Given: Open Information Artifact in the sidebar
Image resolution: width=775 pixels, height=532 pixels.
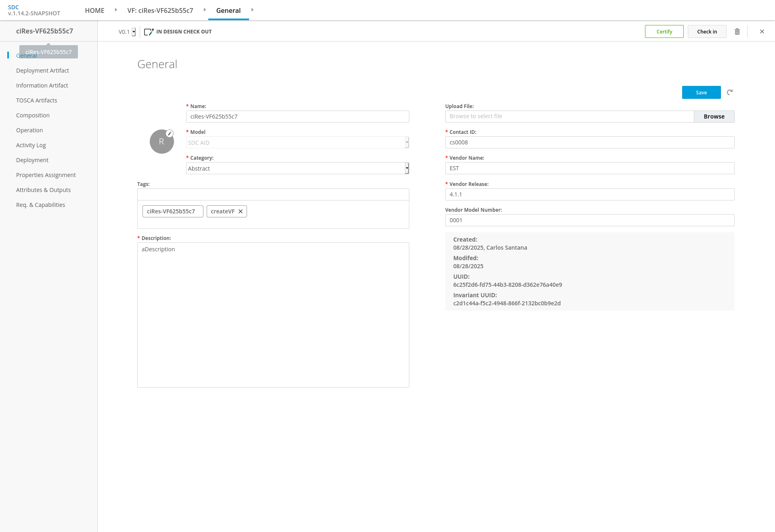Looking at the screenshot, I should (42, 86).
